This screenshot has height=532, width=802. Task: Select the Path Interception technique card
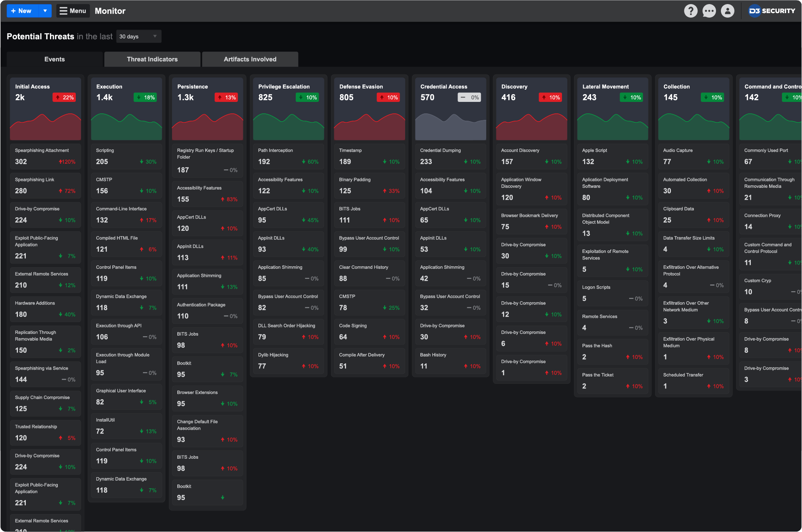[x=288, y=156]
